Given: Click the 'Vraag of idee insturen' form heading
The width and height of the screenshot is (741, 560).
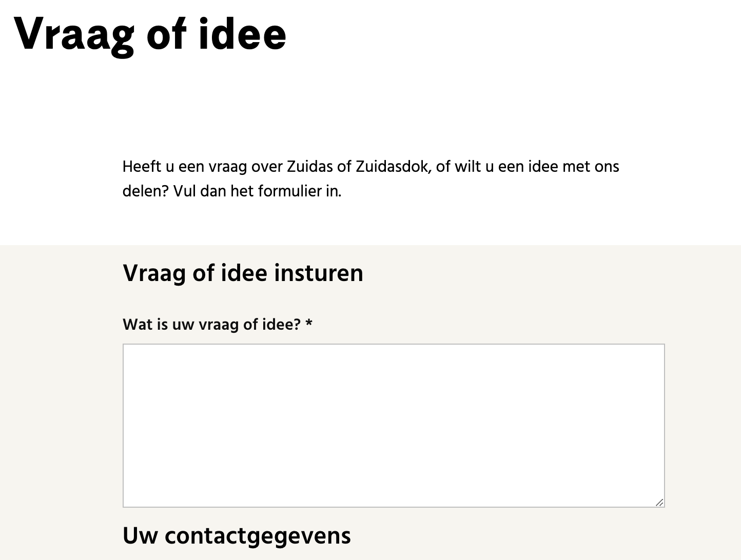Looking at the screenshot, I should (243, 273).
